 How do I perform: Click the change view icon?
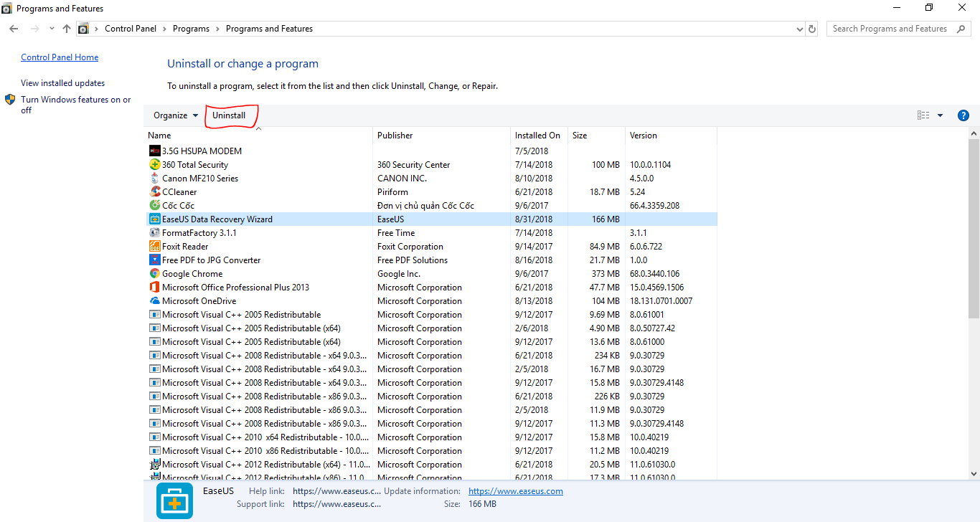pos(923,115)
